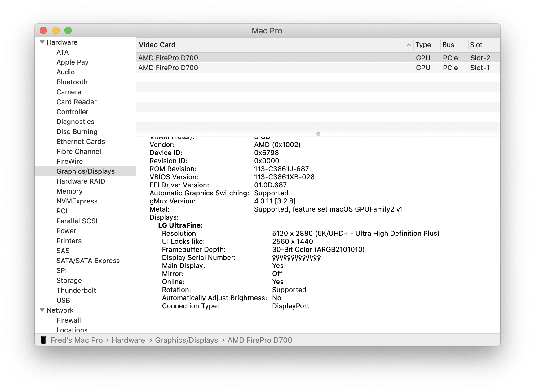Select Parallel SCSI entry
The width and height of the screenshot is (535, 392).
click(x=77, y=221)
